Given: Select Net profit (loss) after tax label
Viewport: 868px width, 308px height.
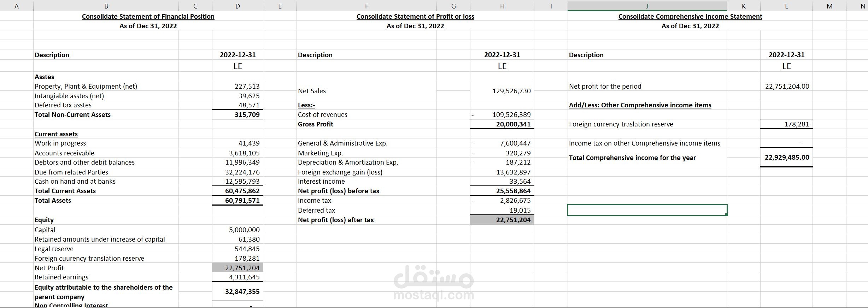Looking at the screenshot, I should (336, 220).
